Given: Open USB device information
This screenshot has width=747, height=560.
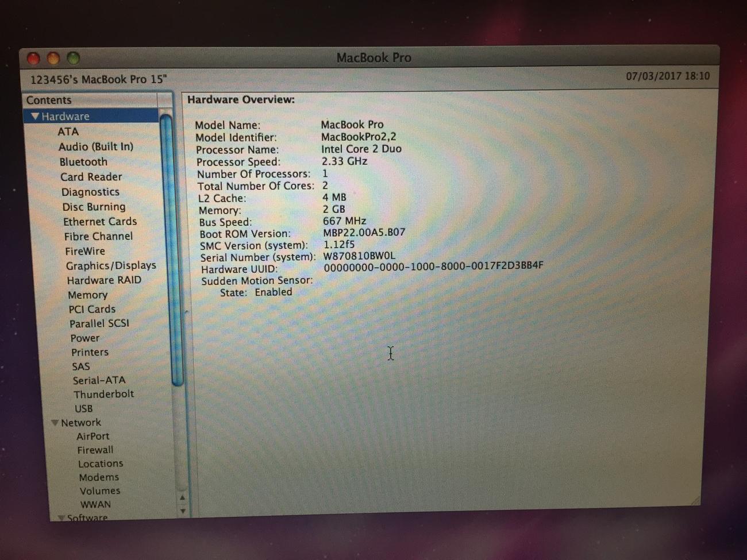Looking at the screenshot, I should tap(83, 408).
